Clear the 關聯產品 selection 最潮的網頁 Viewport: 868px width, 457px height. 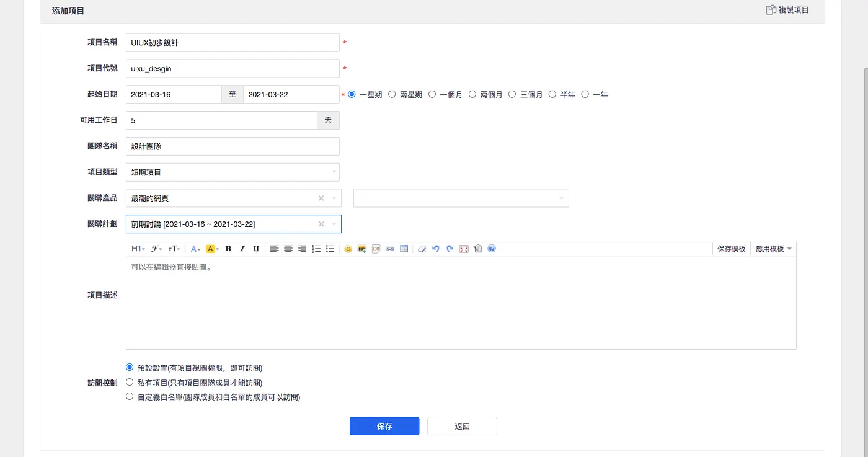coord(321,198)
